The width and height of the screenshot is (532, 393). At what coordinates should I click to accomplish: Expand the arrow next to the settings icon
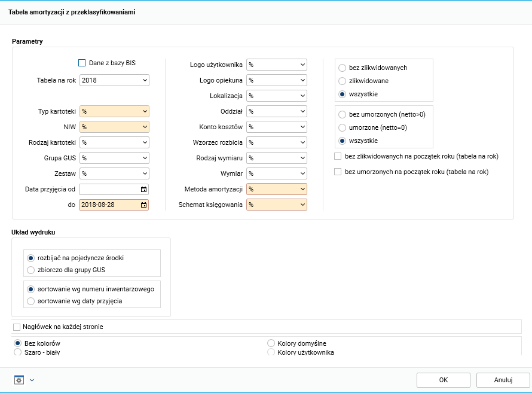32,380
